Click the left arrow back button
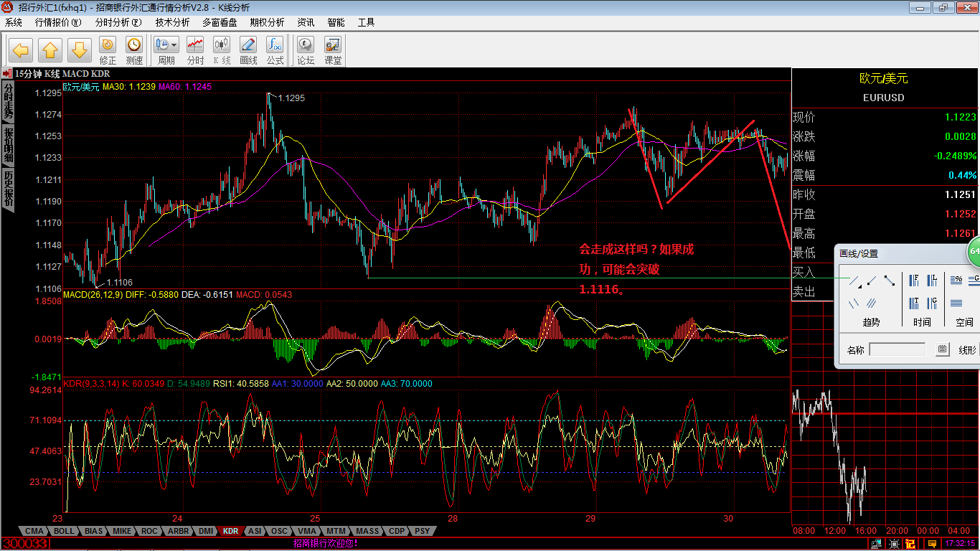This screenshot has width=980, height=551. pos(21,50)
